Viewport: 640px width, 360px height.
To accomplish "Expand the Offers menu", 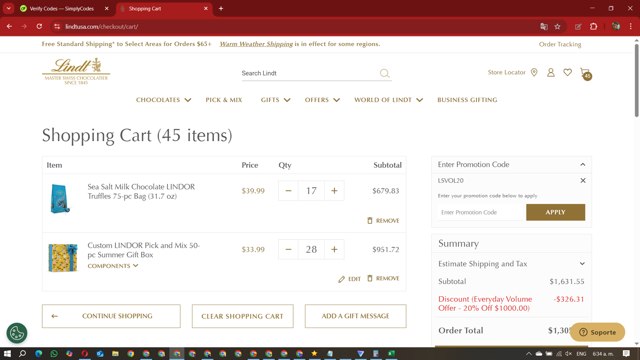I will (x=322, y=100).
